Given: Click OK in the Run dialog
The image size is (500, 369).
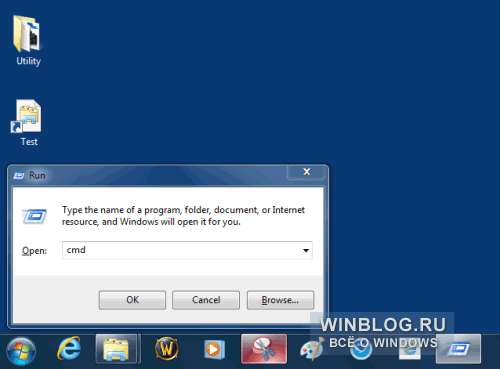Looking at the screenshot, I should point(132,300).
